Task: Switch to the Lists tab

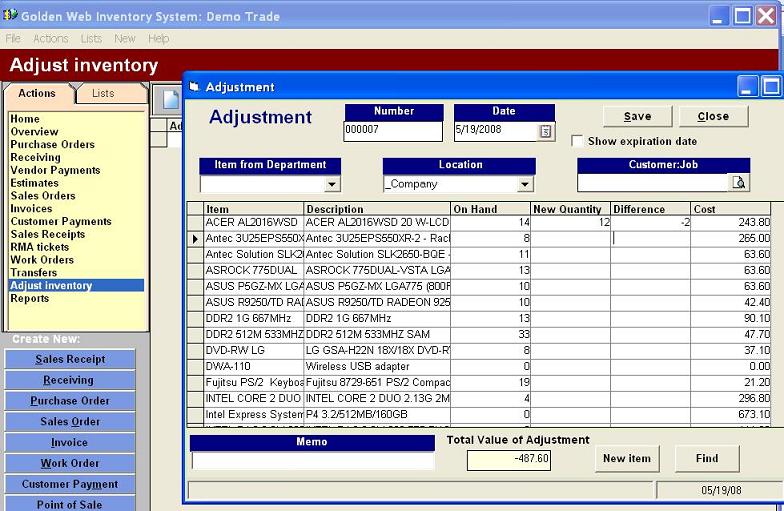Action: (103, 94)
